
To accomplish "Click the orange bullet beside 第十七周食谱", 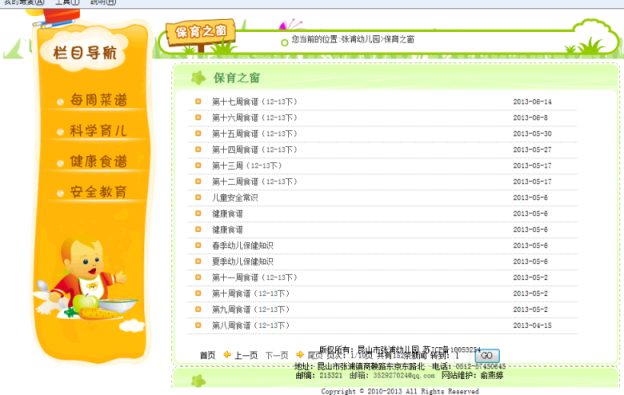I will 198,101.
